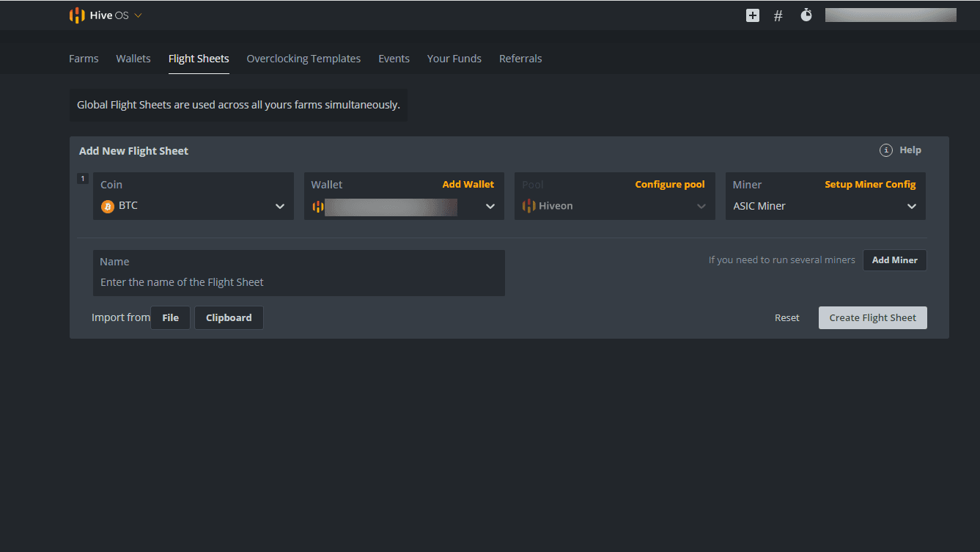Import flight sheet from Clipboard
The width and height of the screenshot is (980, 552).
click(229, 318)
